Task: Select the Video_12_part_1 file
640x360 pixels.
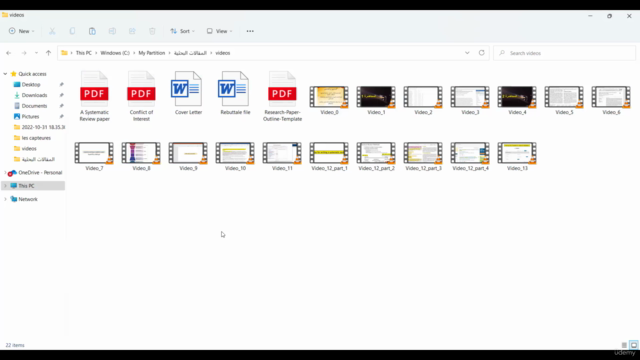Action: (329, 156)
